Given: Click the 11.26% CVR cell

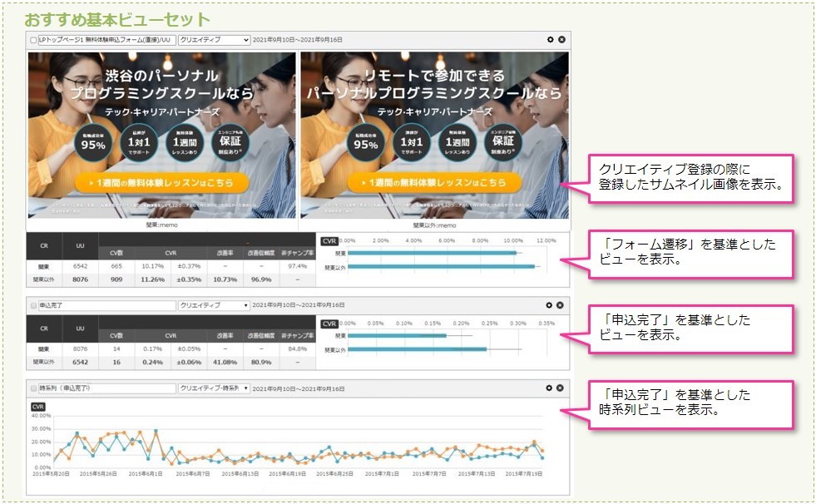Looking at the screenshot, I should [152, 279].
